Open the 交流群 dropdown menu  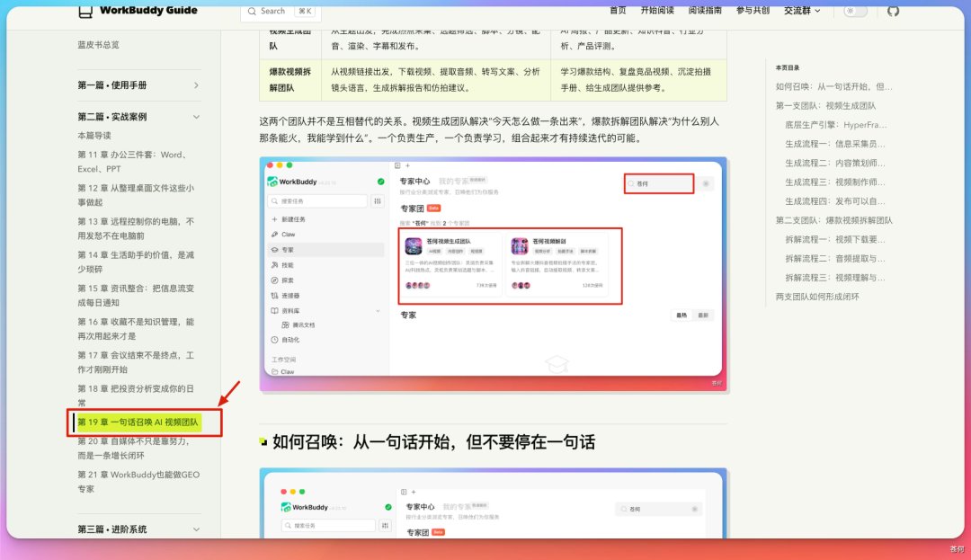click(x=802, y=11)
